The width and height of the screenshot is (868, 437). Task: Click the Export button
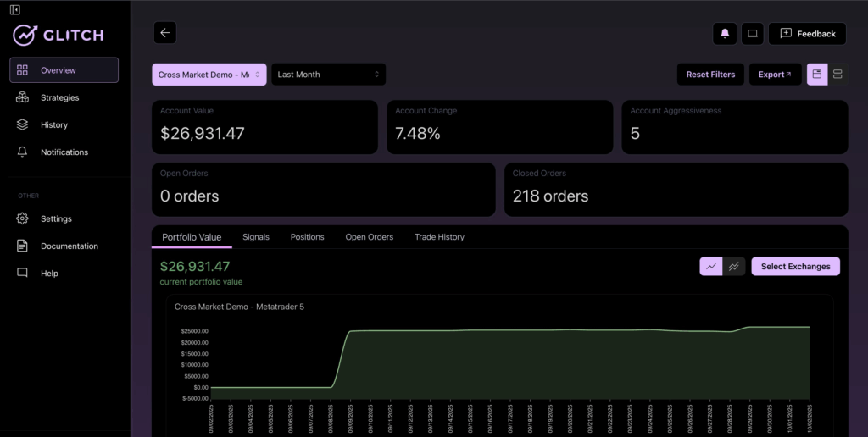pos(775,75)
